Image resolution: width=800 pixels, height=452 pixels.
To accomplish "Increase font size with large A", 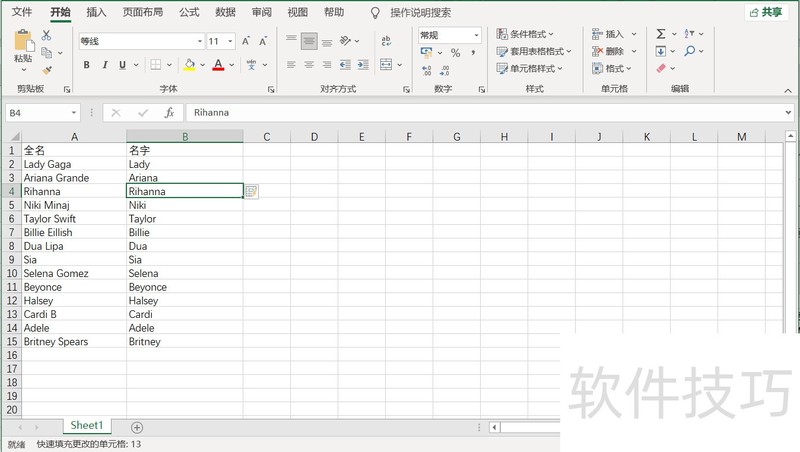I will click(246, 41).
